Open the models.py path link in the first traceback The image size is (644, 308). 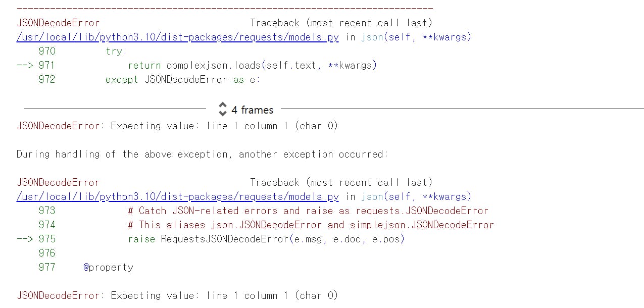178,37
